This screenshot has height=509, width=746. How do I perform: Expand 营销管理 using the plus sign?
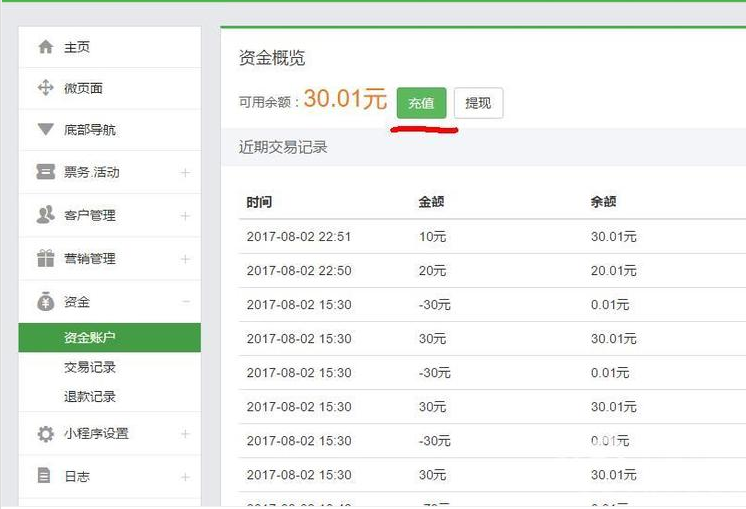pos(185,259)
